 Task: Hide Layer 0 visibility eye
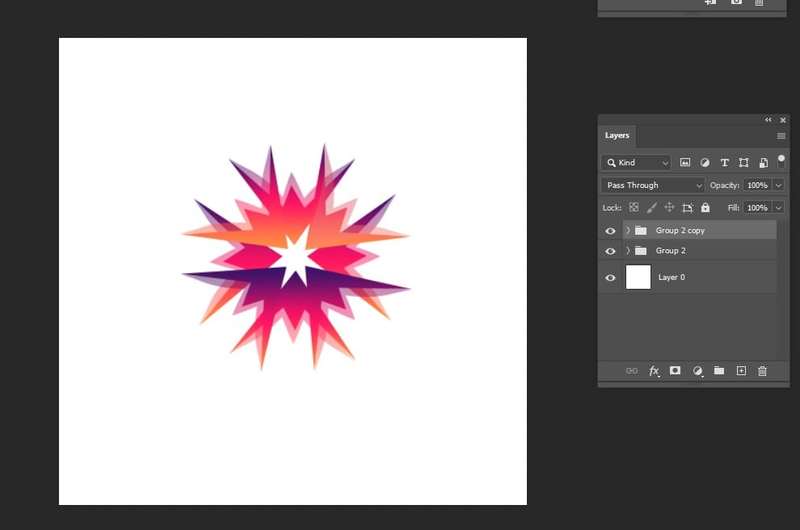pos(610,277)
